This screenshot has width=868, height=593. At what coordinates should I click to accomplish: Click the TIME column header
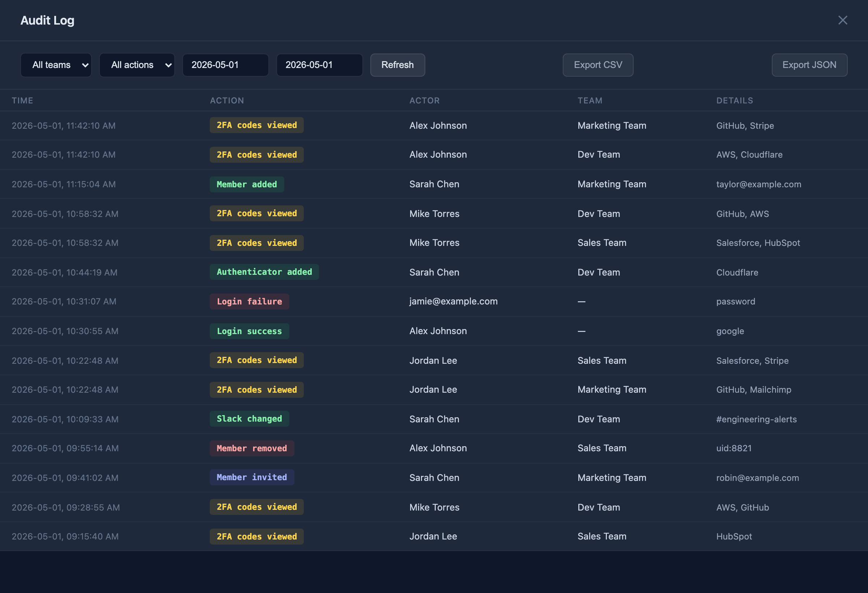pos(22,101)
